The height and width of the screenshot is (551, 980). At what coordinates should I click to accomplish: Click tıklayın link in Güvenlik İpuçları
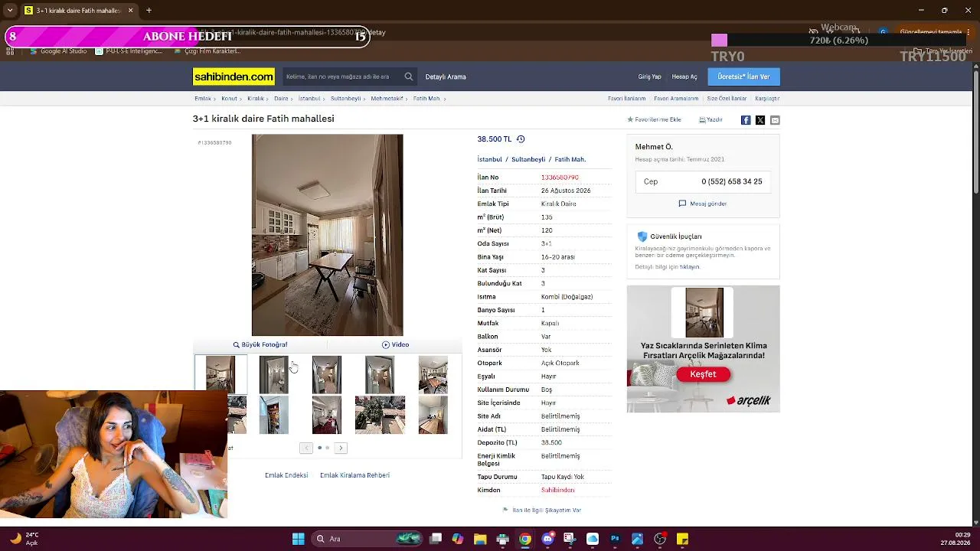click(690, 267)
